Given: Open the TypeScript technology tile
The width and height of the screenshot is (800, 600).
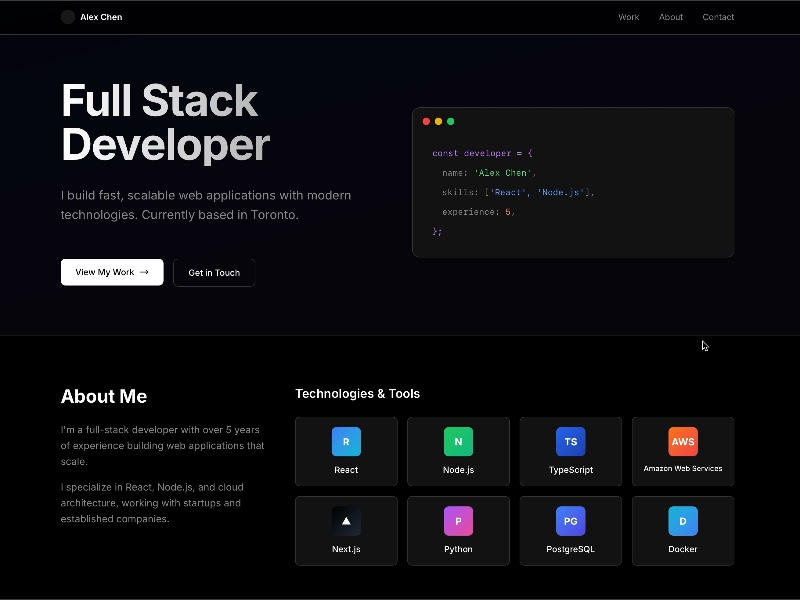Looking at the screenshot, I should (570, 441).
